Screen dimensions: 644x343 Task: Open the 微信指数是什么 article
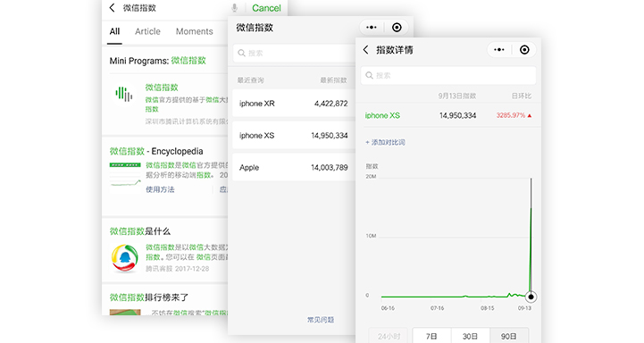[139, 231]
